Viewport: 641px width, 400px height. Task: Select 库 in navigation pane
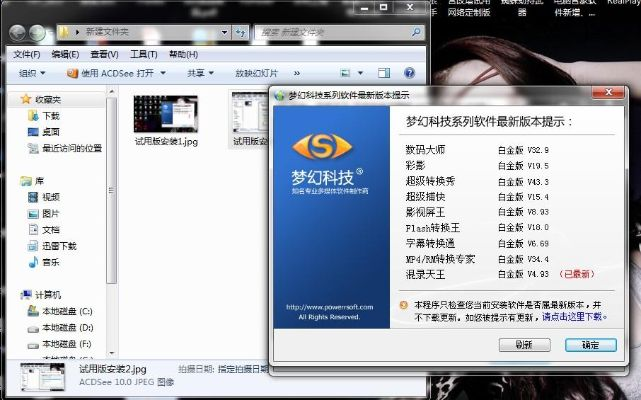[39, 181]
